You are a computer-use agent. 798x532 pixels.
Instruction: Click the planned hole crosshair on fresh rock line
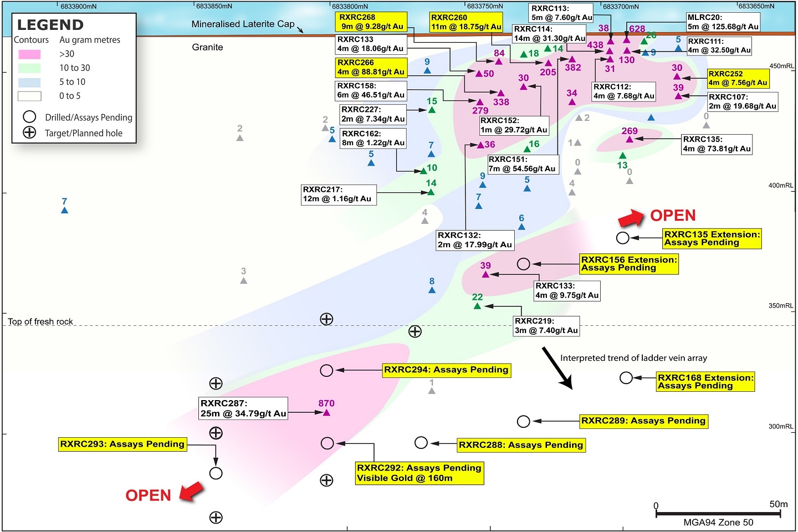click(x=326, y=319)
